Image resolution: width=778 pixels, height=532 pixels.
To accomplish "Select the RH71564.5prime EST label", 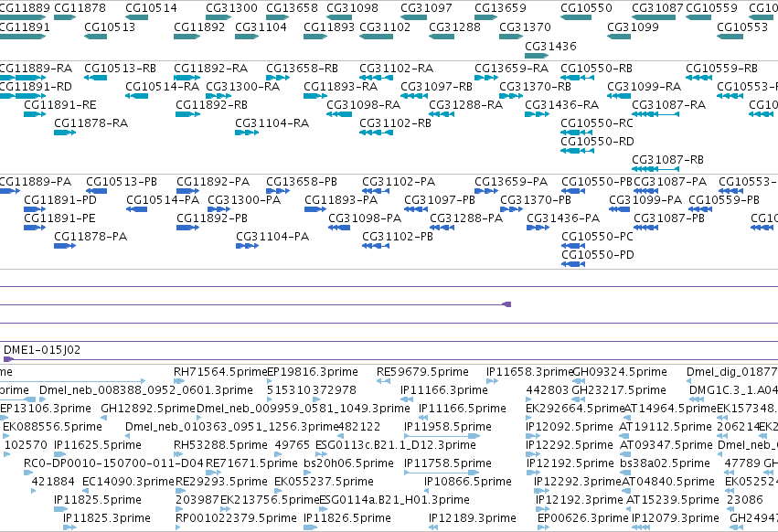I will (x=220, y=372).
